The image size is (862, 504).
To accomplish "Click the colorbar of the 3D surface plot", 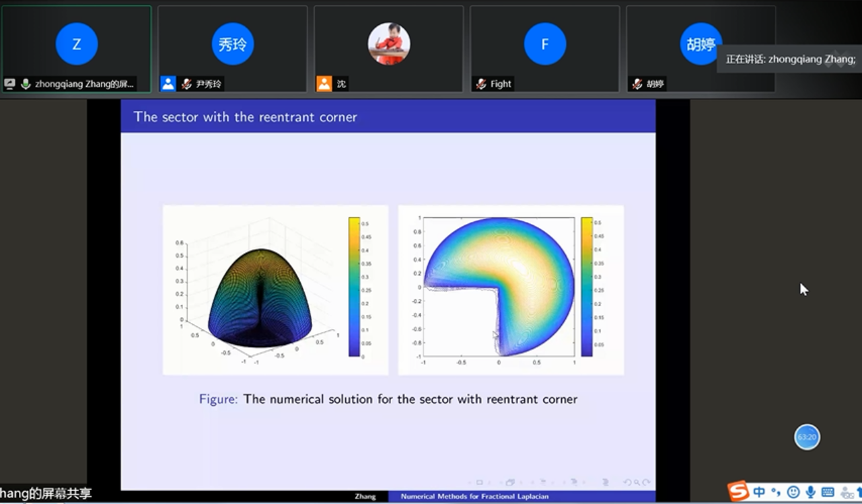I will (355, 287).
